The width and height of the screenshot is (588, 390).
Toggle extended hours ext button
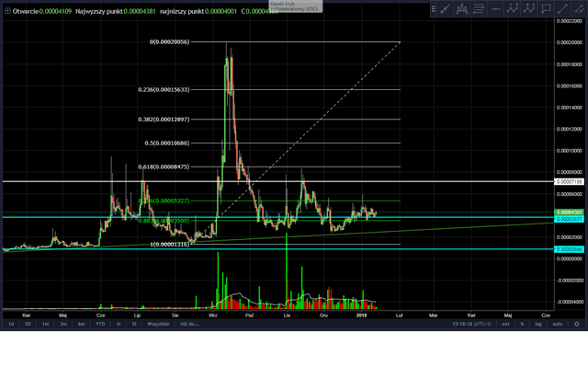[x=503, y=324]
